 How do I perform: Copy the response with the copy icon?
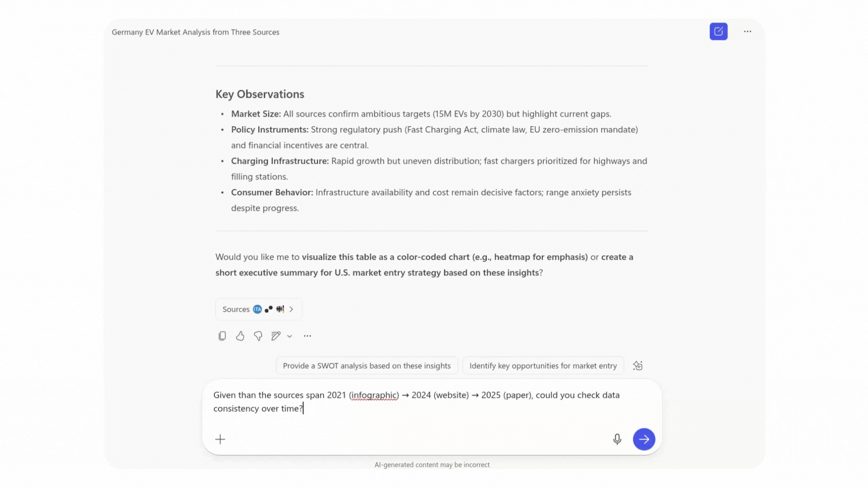pyautogui.click(x=222, y=336)
